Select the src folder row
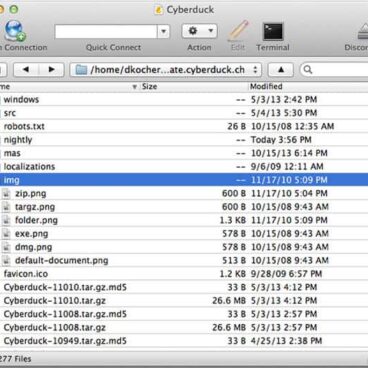 (x=184, y=113)
